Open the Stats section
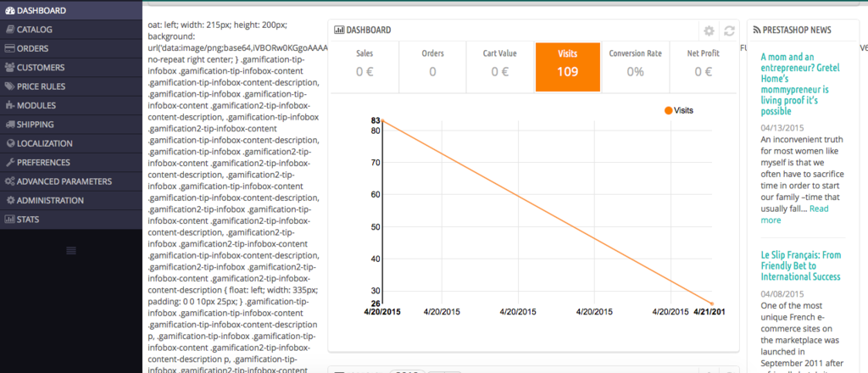The height and width of the screenshot is (373, 868). click(x=71, y=220)
